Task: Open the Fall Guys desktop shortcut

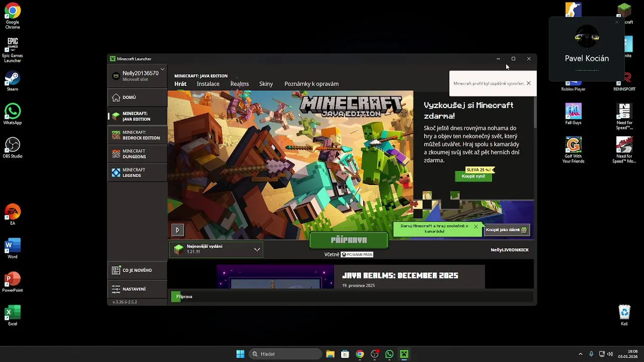Action: 573,115
